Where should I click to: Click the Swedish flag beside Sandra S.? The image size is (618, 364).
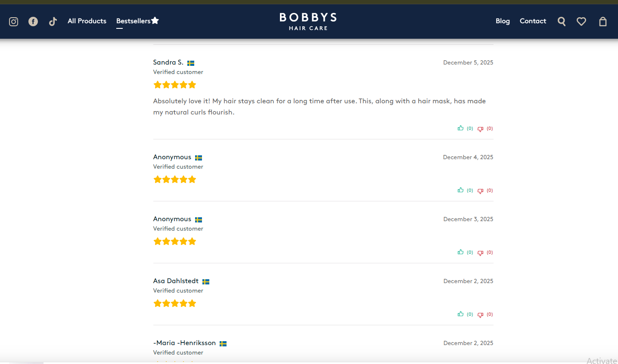pyautogui.click(x=191, y=62)
